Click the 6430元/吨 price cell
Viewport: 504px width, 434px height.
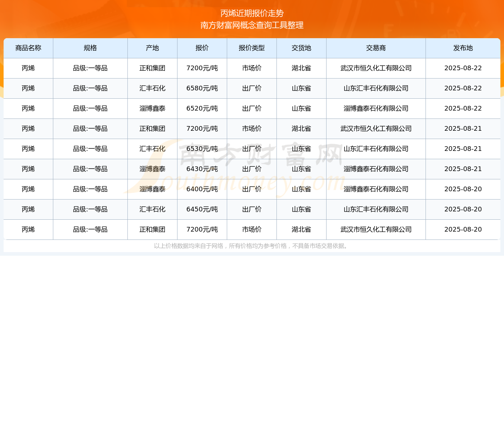click(x=202, y=169)
